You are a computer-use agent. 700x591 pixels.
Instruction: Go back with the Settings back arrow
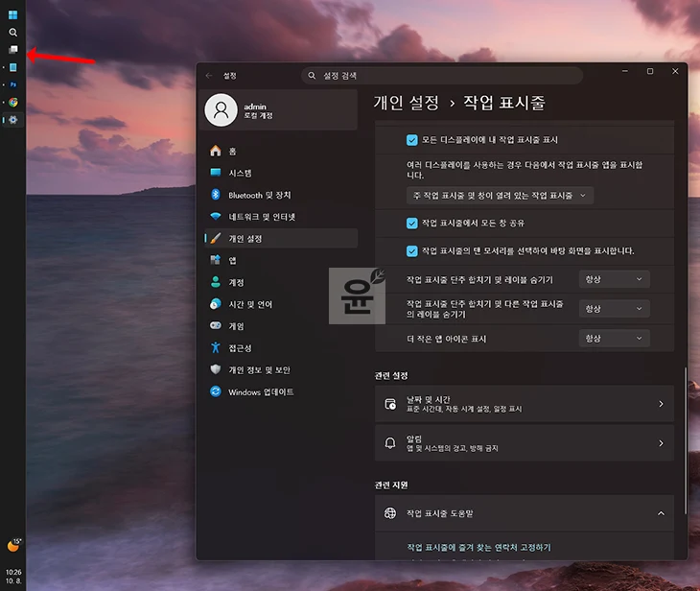pos(209,76)
